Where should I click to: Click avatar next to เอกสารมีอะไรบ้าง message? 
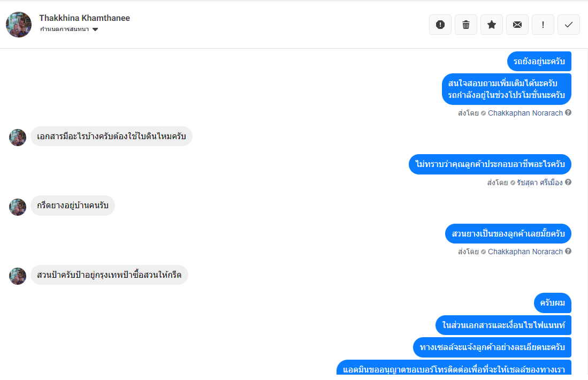point(18,138)
